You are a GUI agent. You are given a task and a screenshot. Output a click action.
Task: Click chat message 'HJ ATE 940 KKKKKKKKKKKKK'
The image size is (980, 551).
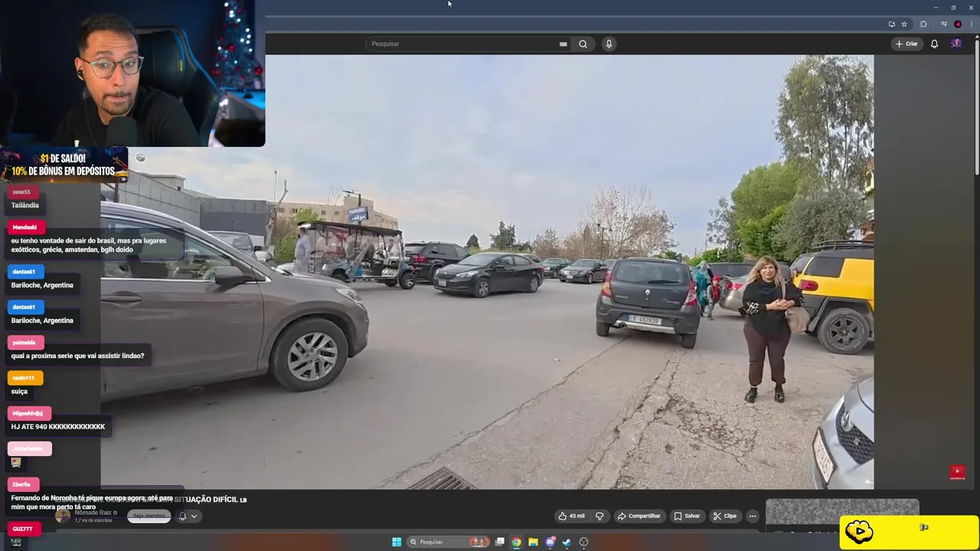(58, 426)
